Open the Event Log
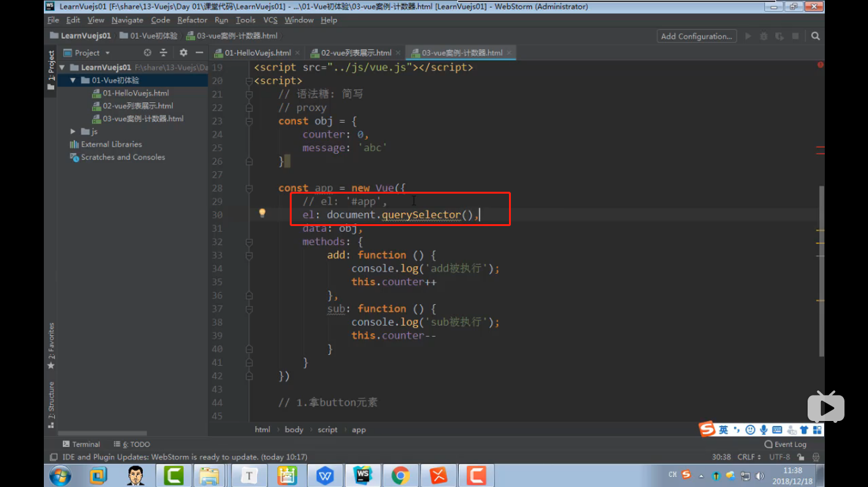This screenshot has height=487, width=868. (x=785, y=444)
